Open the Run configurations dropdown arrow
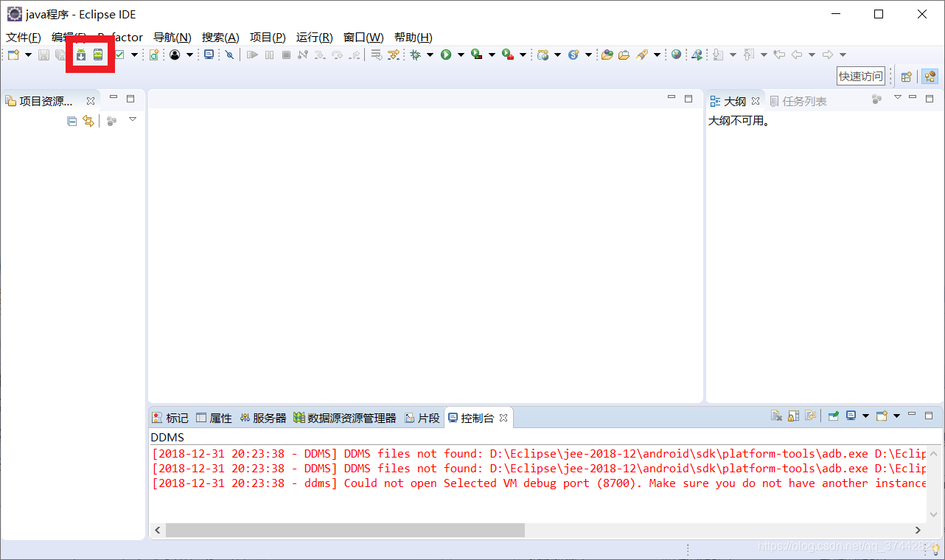Screen dimensions: 945x560 click(461, 55)
